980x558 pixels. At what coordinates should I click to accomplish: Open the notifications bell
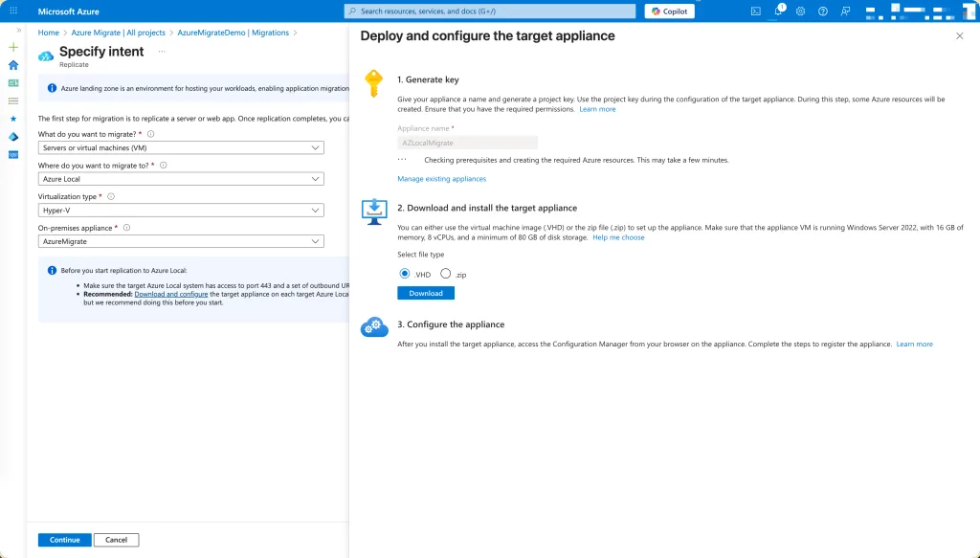(x=779, y=11)
